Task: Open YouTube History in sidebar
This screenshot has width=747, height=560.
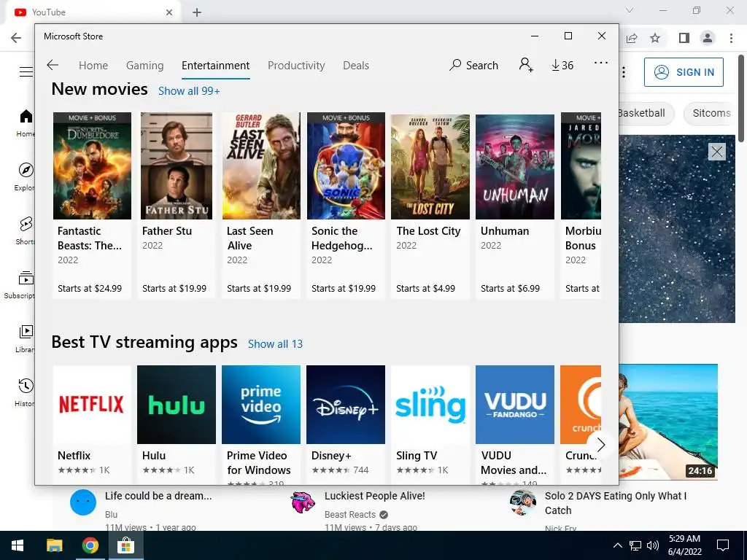Action: 26,392
